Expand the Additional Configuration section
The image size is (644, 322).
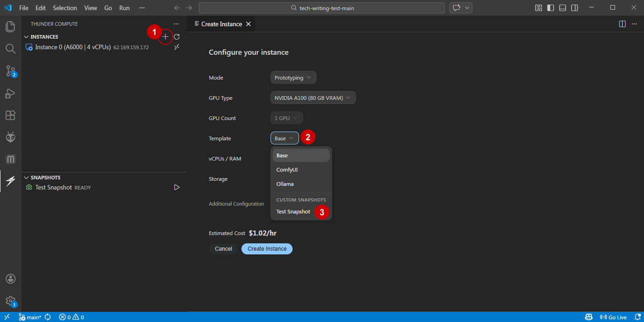coord(236,204)
